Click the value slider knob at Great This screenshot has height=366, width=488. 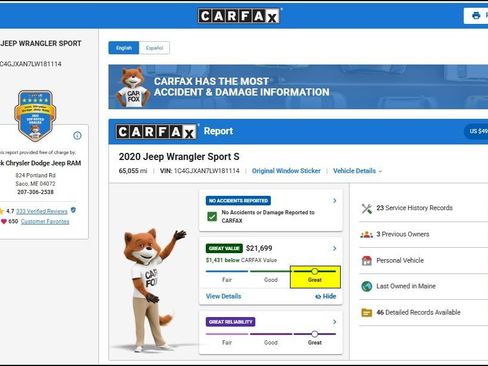click(314, 271)
